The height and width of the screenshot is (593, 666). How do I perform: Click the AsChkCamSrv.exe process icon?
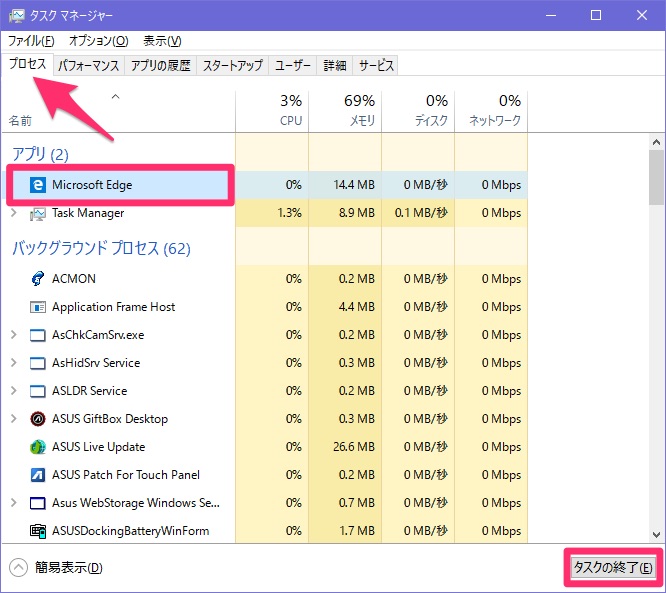[x=38, y=335]
